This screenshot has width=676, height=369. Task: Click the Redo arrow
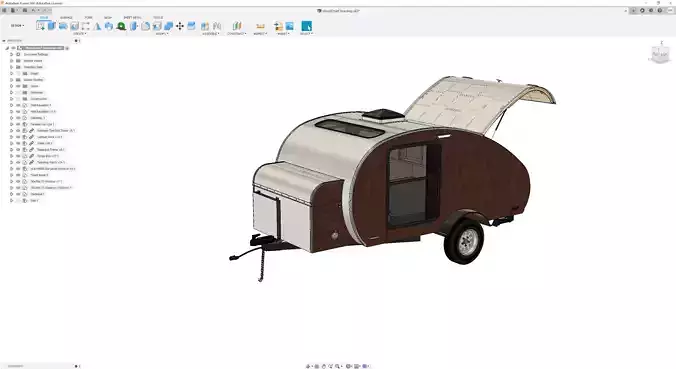pyautogui.click(x=44, y=10)
